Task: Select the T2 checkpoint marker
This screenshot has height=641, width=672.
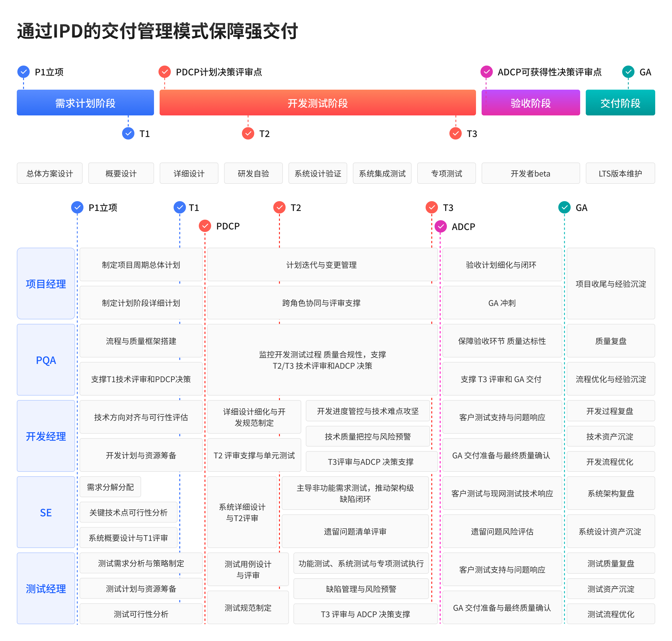Action: tap(248, 134)
